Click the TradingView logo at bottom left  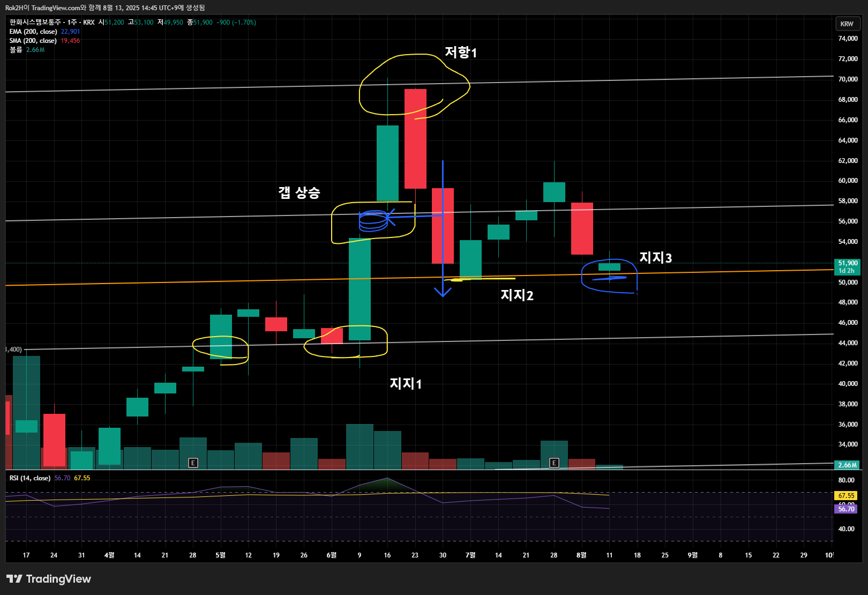point(49,579)
